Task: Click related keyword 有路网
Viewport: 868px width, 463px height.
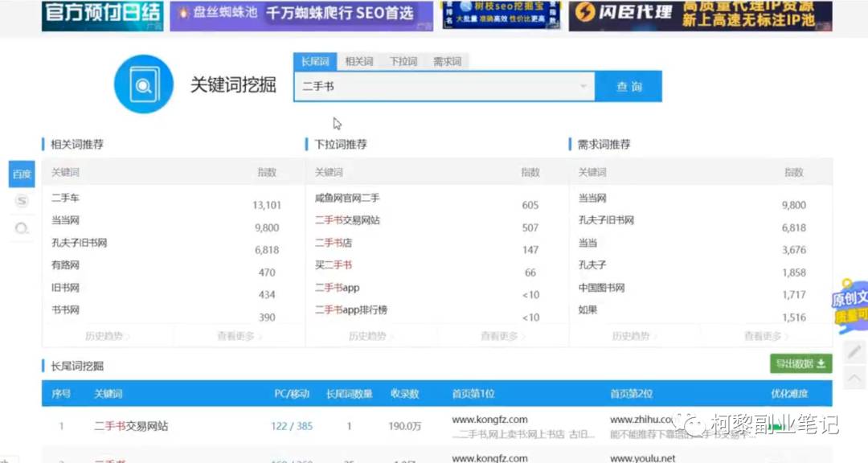Action: tap(65, 265)
